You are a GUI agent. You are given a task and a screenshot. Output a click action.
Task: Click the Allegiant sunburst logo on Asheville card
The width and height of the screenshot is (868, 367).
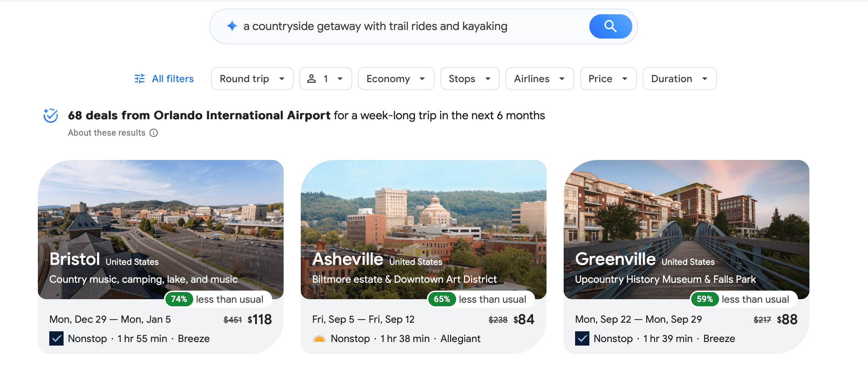click(x=319, y=338)
